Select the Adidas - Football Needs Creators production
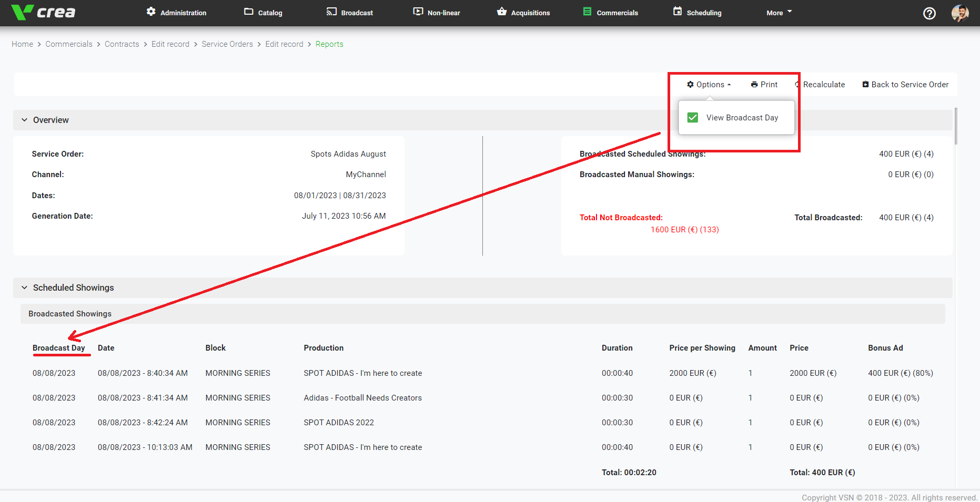 click(x=362, y=398)
